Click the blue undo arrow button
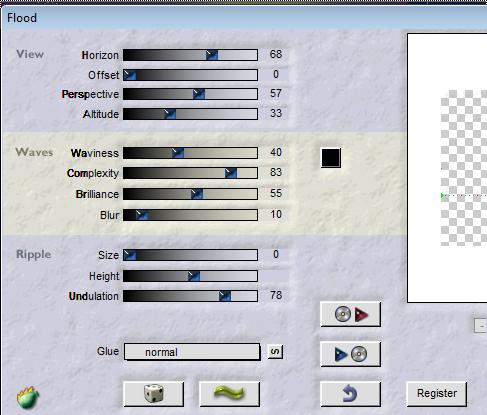This screenshot has width=487, height=415. click(x=350, y=394)
